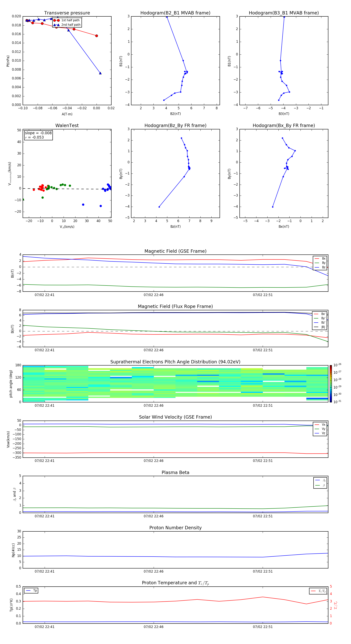Click the 'Hodogram(Bx_By FR frame)' title
351x644 pixels.
pos(284,125)
